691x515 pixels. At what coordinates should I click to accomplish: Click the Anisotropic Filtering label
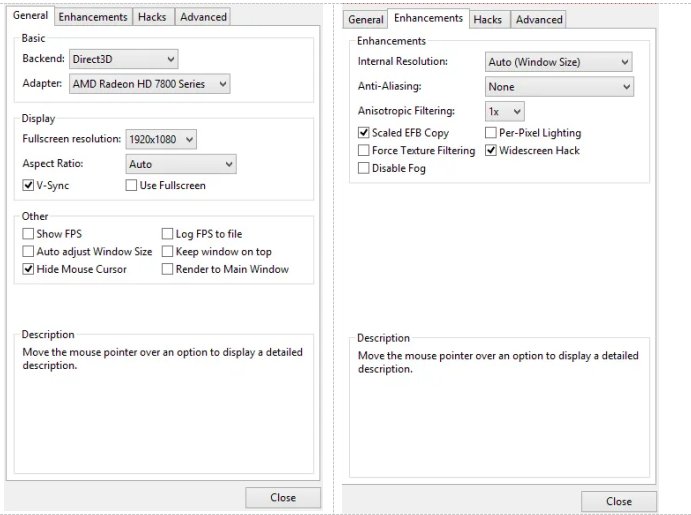(x=406, y=111)
